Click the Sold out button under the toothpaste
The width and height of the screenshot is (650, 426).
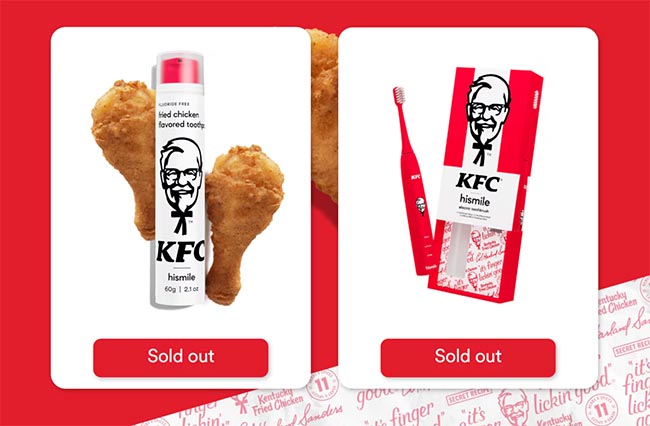(x=181, y=358)
